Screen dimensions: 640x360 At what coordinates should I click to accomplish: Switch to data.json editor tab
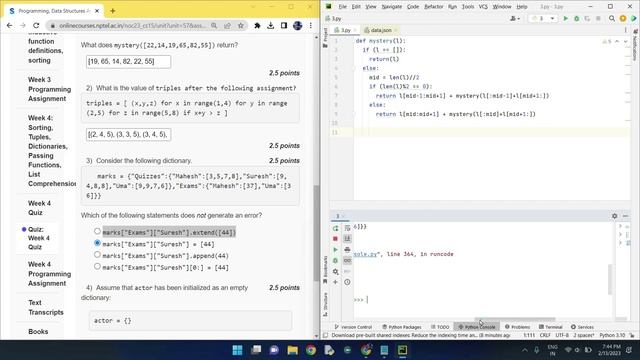pos(380,30)
